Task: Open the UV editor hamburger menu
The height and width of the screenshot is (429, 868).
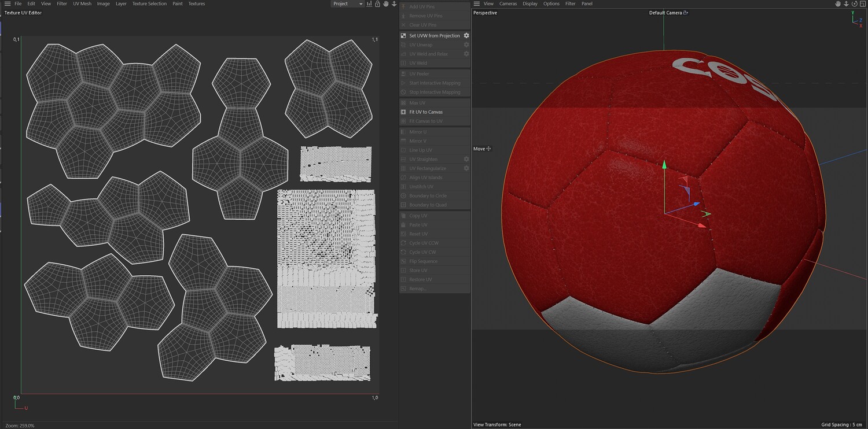Action: tap(8, 3)
